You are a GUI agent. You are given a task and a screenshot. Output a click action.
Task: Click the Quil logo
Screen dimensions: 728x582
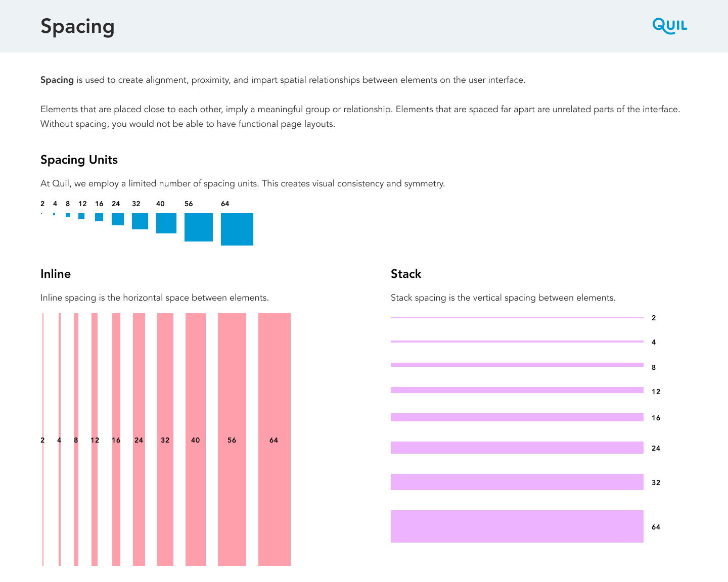(669, 26)
